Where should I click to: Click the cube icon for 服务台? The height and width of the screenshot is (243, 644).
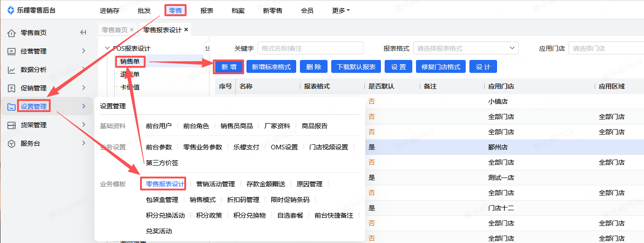pyautogui.click(x=12, y=143)
